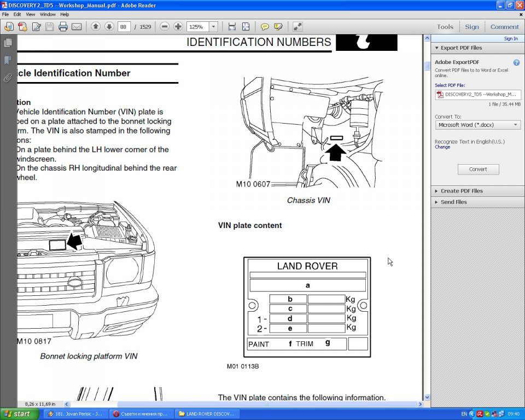Image resolution: width=525 pixels, height=420 pixels.
Task: Open the page thumbnails panel icon
Action: pos(8,43)
